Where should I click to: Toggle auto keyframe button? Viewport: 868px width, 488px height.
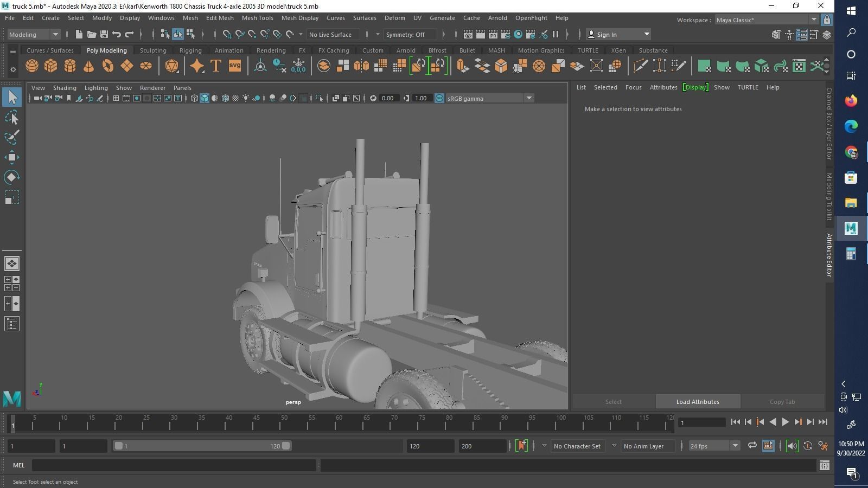point(808,446)
